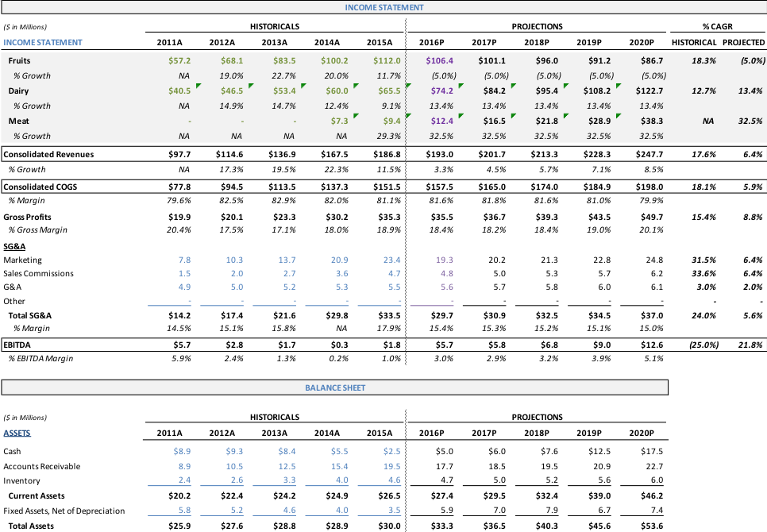Click the % CAGR header label
Image resolution: width=767 pixels, height=532 pixels.
point(717,26)
